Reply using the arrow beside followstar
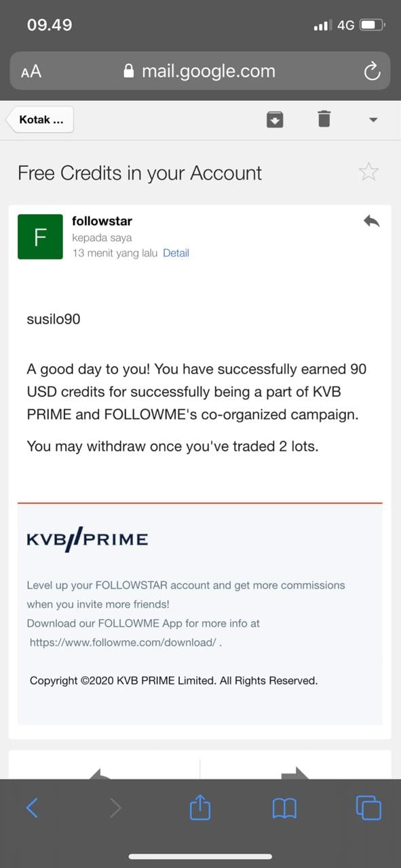 point(371,221)
